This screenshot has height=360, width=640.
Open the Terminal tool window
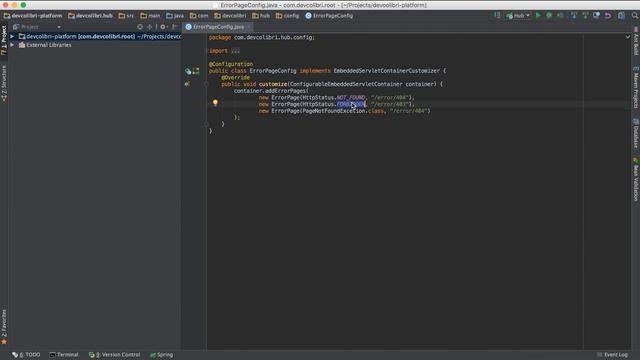coord(64,355)
